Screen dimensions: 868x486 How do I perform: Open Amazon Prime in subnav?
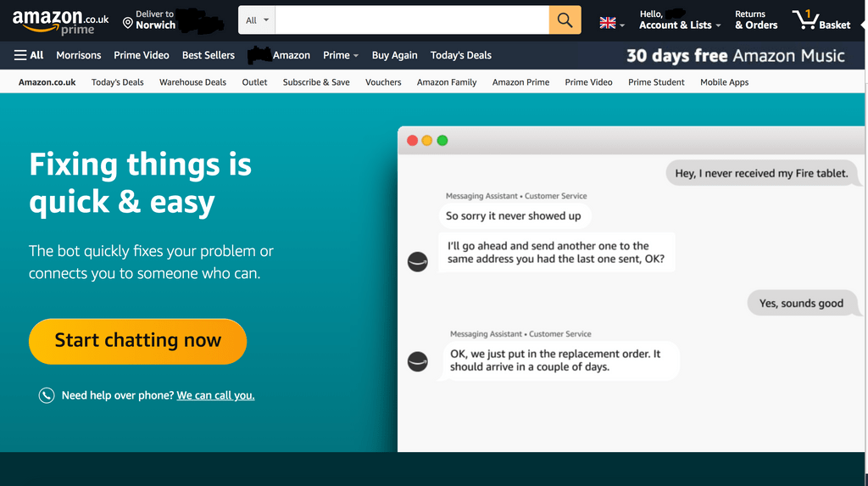[x=521, y=82]
